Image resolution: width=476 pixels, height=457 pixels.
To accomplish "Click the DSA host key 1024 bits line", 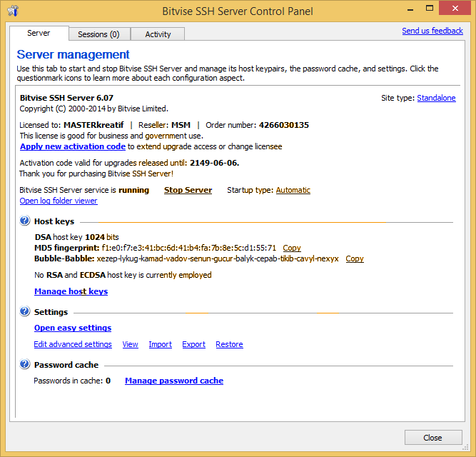I will (77, 237).
